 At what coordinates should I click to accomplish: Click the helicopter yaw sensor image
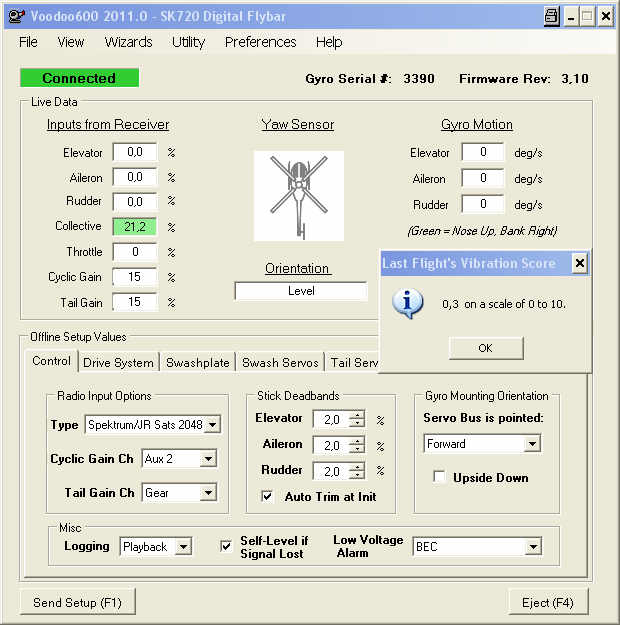[x=299, y=196]
